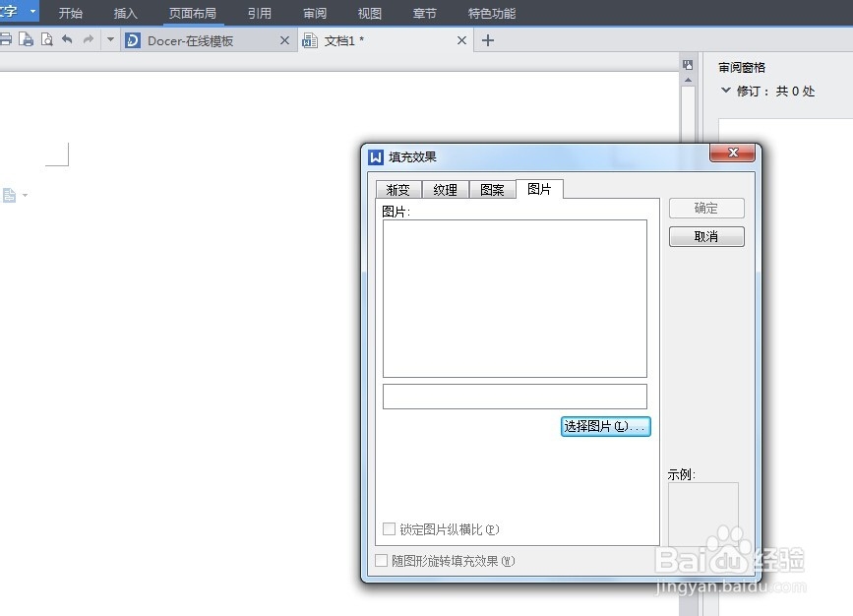Screen dimensions: 853x616
Task: Switch to the 纹理 tab in the dialog
Action: 445,190
